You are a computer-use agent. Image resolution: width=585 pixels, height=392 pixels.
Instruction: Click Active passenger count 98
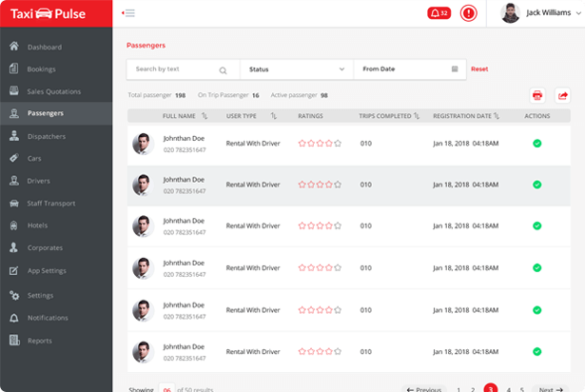pos(324,95)
